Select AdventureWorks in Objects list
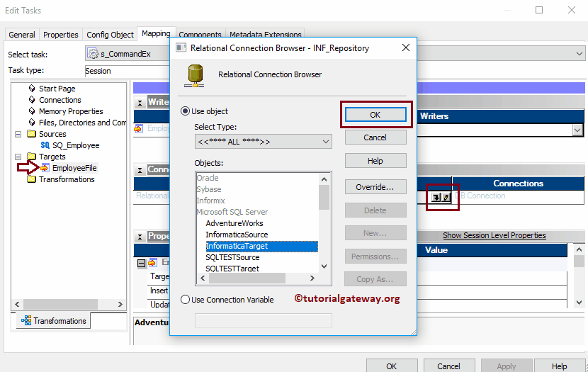This screenshot has height=372, width=588. [x=234, y=223]
